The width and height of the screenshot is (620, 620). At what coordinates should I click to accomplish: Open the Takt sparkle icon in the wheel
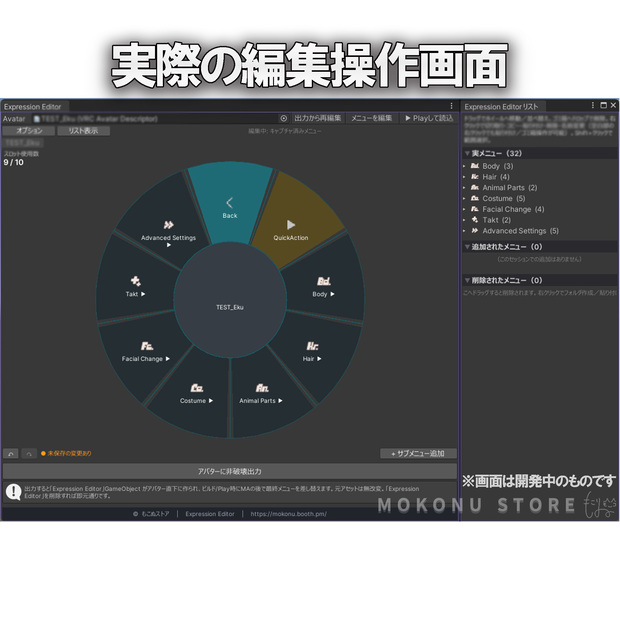click(x=136, y=281)
